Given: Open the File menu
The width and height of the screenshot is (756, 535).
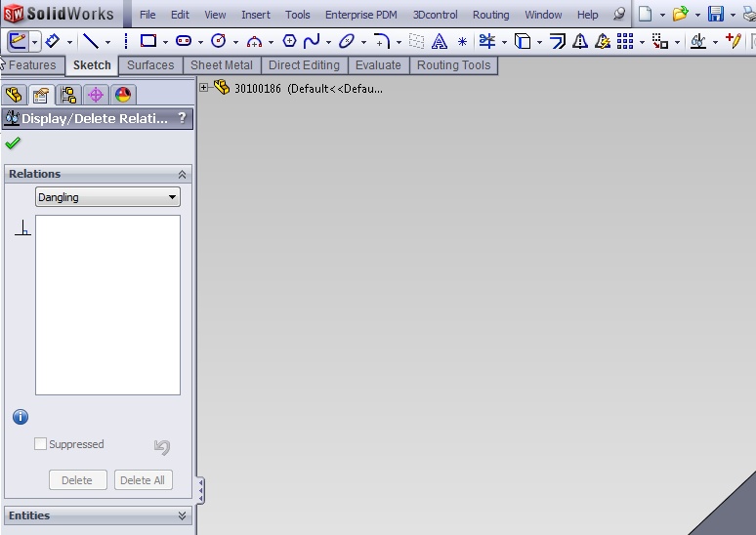Looking at the screenshot, I should (147, 15).
